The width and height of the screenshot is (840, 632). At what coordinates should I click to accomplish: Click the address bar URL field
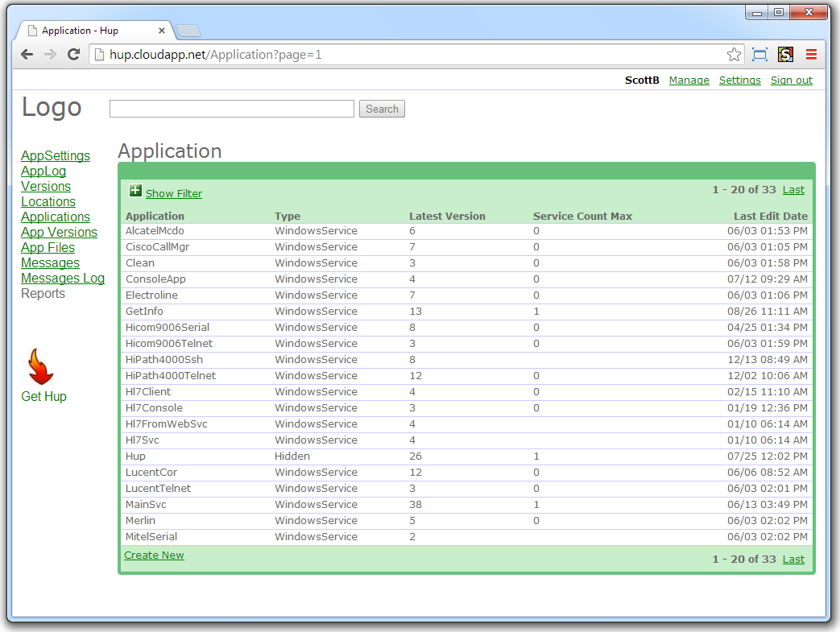pyautogui.click(x=403, y=55)
